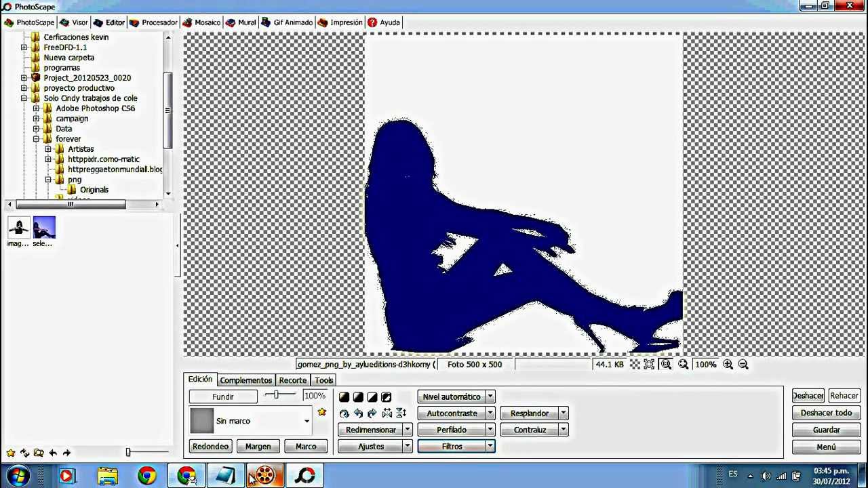Image resolution: width=868 pixels, height=488 pixels.
Task: Collapse the forever folder
Action: tap(36, 139)
